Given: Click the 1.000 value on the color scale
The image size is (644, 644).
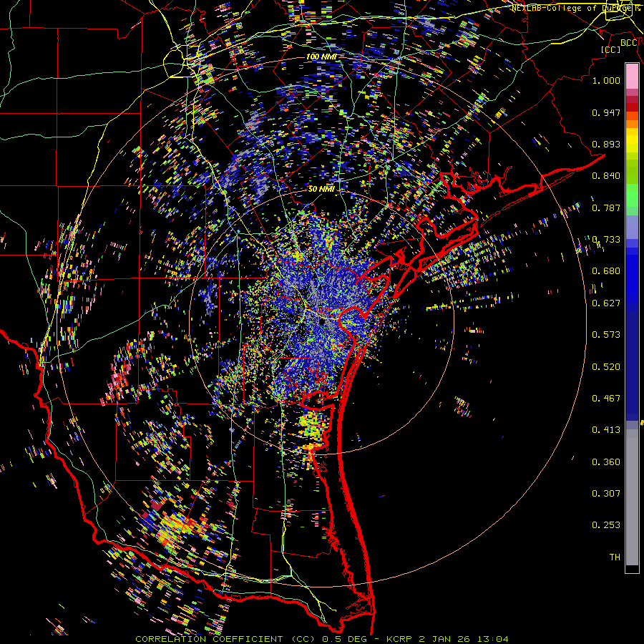Looking at the screenshot, I should [x=606, y=80].
